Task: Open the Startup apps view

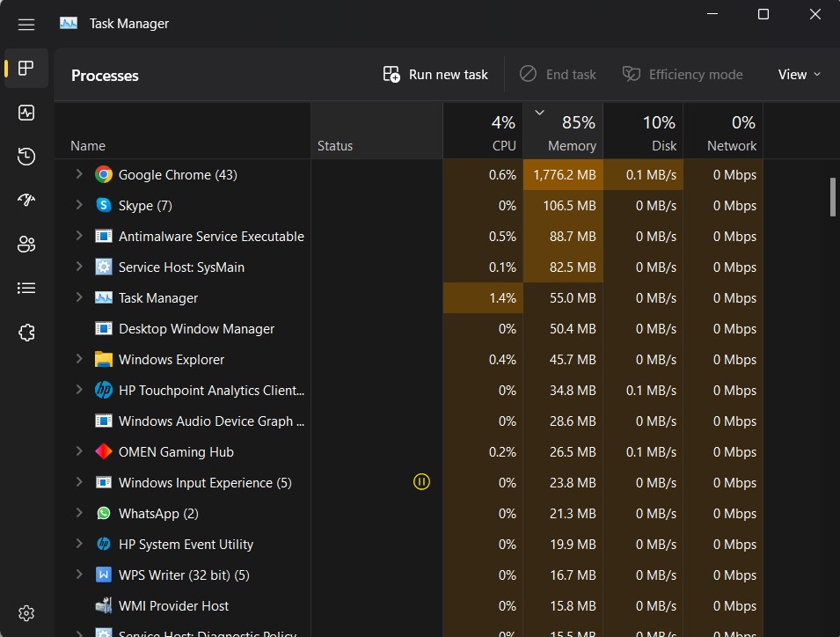Action: click(26, 200)
